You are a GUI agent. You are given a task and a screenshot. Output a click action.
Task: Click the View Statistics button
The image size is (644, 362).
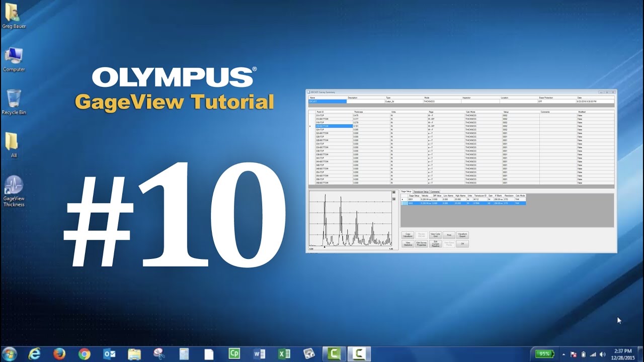click(x=408, y=244)
